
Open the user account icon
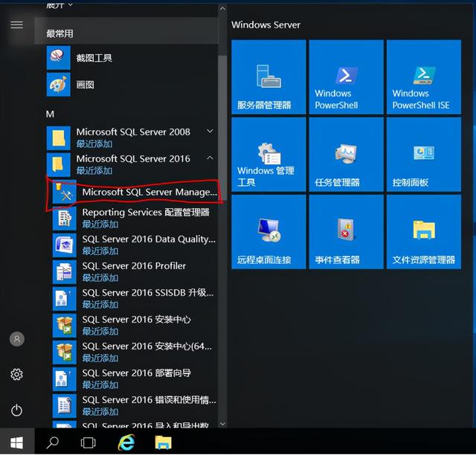17,339
